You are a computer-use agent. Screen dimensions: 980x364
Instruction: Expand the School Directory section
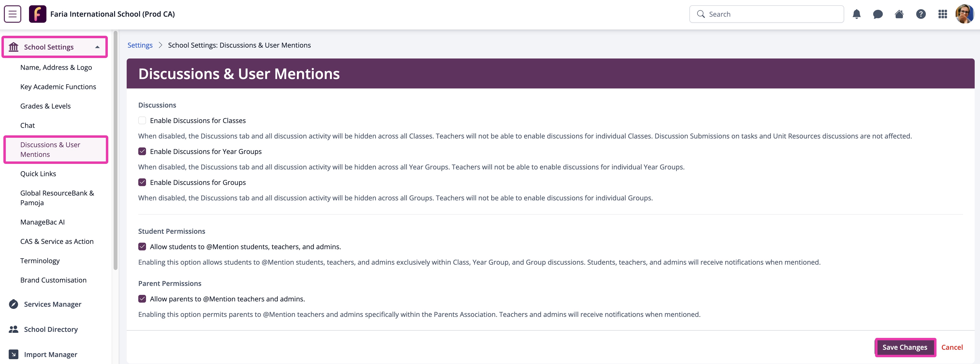[51, 329]
